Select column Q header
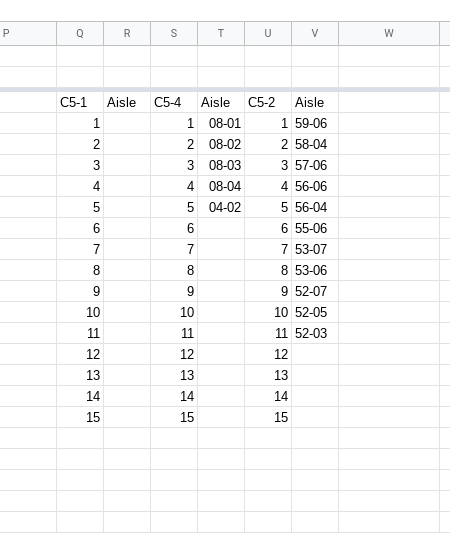This screenshot has width=450, height=533. (x=80, y=33)
